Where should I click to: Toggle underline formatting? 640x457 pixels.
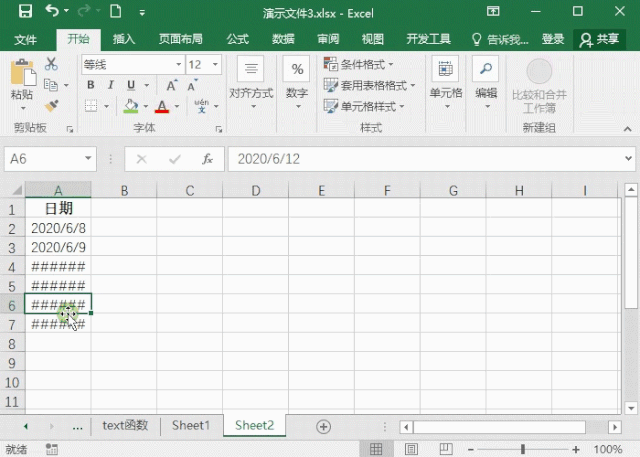point(131,85)
